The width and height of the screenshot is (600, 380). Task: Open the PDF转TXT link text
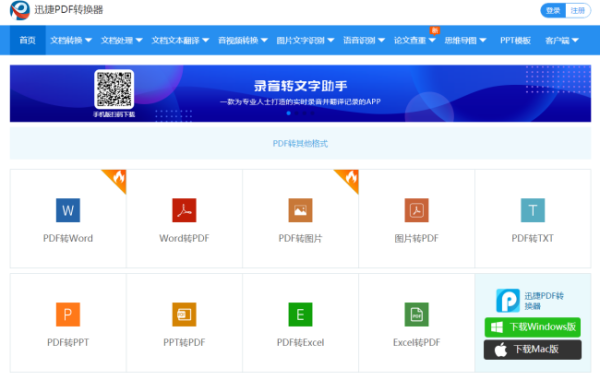click(533, 238)
